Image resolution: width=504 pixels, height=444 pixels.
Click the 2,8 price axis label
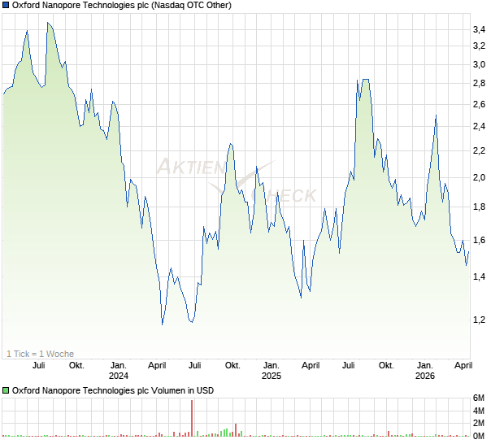pyautogui.click(x=479, y=83)
